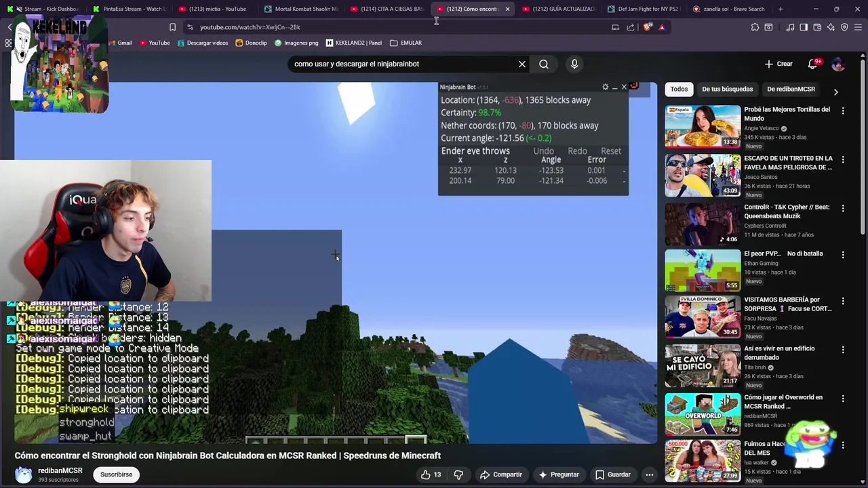Switch to the GUÍA ACTUALIZADA tab
Image resolution: width=868 pixels, height=488 pixels.
click(558, 9)
